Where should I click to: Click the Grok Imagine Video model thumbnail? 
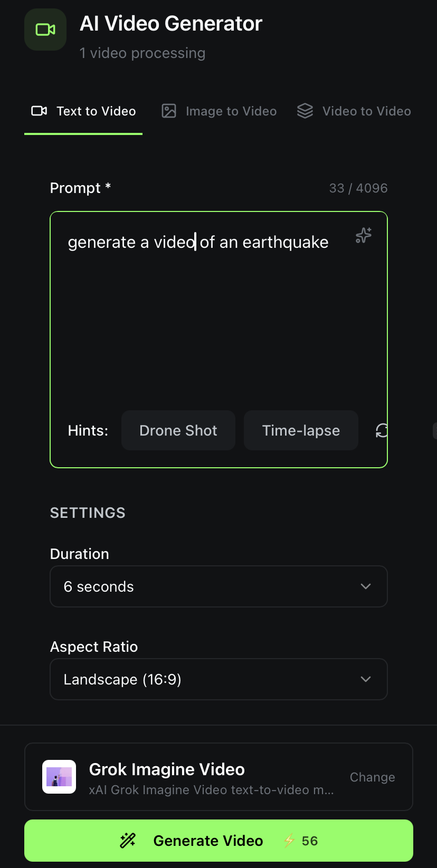click(x=59, y=777)
